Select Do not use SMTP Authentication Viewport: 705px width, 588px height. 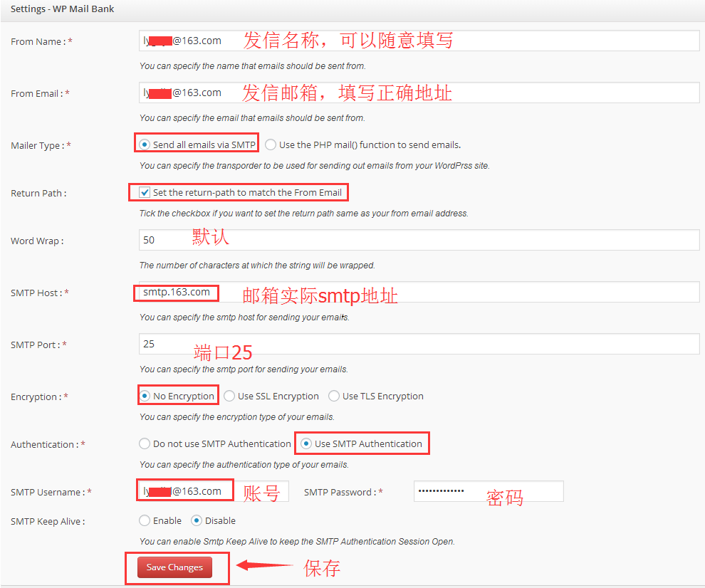(x=145, y=443)
